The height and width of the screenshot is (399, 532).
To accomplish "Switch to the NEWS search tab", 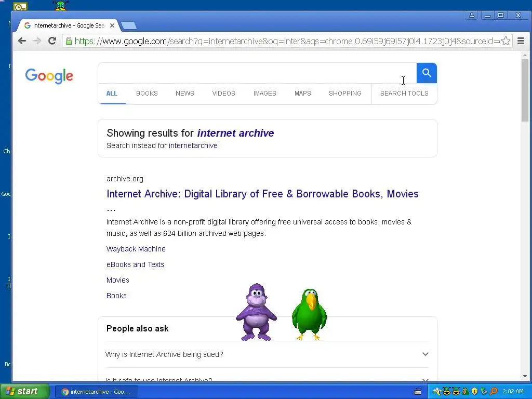I will click(x=185, y=94).
